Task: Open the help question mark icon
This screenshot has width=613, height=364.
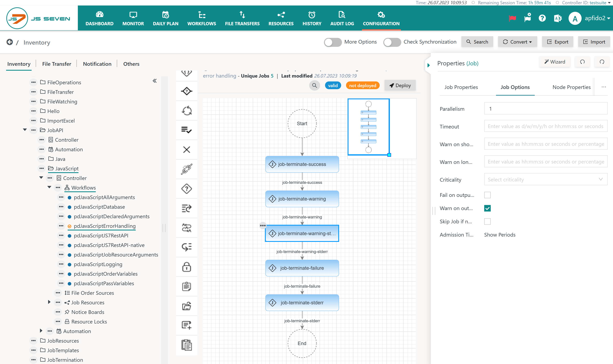Action: [x=542, y=18]
